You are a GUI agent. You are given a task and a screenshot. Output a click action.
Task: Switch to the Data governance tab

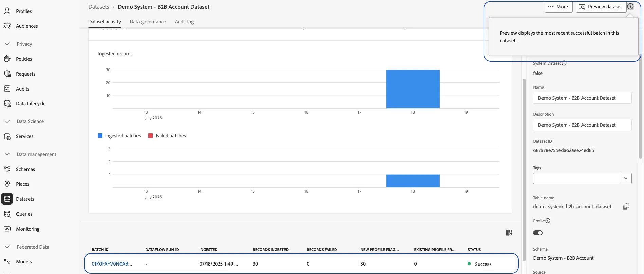tap(148, 22)
